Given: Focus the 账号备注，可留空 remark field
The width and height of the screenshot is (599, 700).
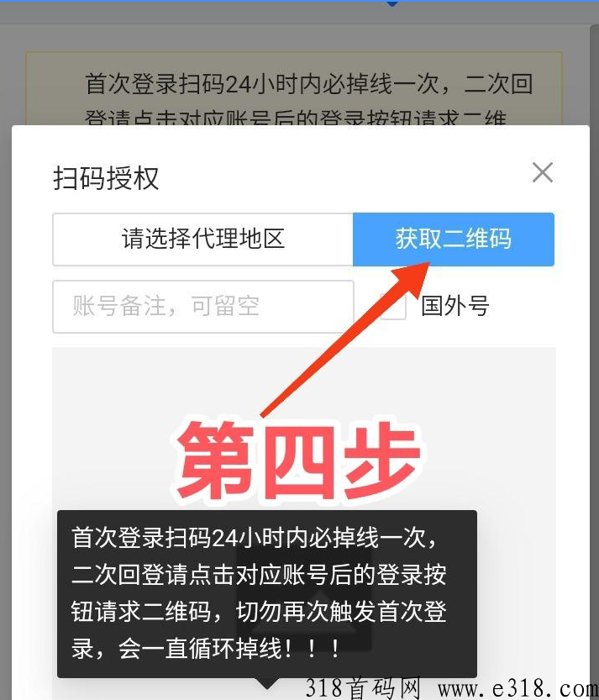Looking at the screenshot, I should [203, 307].
